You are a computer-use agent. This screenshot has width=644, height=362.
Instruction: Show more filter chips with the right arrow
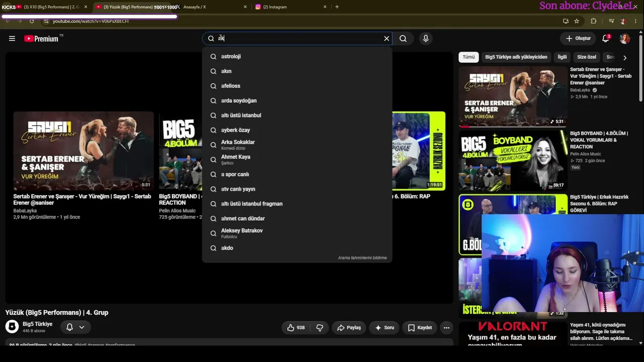(625, 57)
